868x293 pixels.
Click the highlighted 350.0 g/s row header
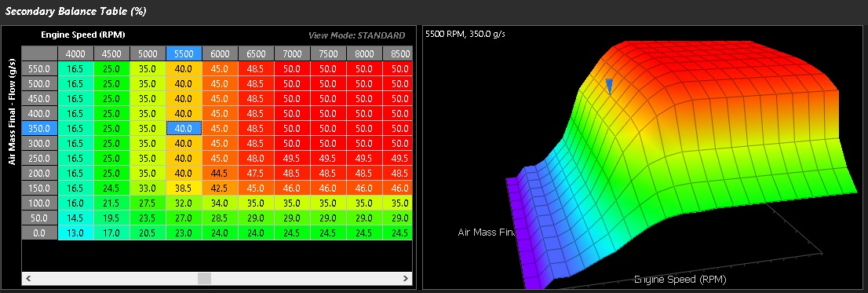click(39, 128)
